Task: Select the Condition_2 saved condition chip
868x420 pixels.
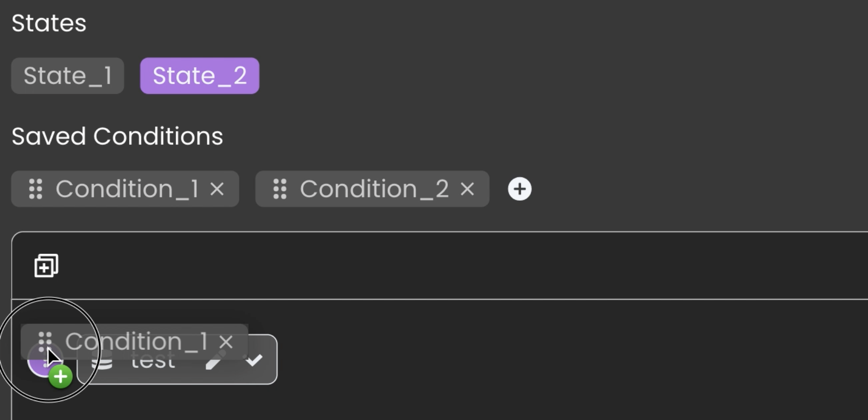Action: [x=372, y=189]
